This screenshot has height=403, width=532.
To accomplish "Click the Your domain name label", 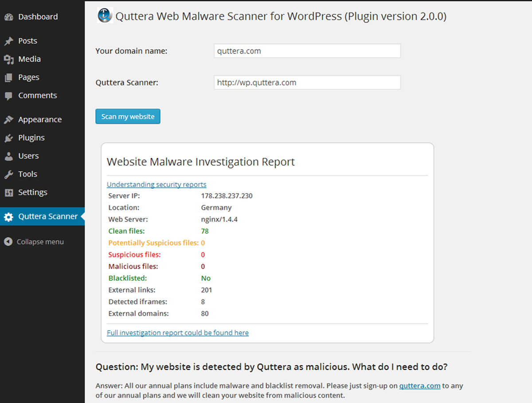I will click(x=131, y=51).
